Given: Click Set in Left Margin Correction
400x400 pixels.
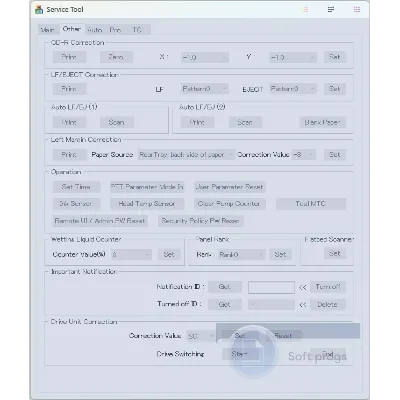Looking at the screenshot, I should point(335,155).
